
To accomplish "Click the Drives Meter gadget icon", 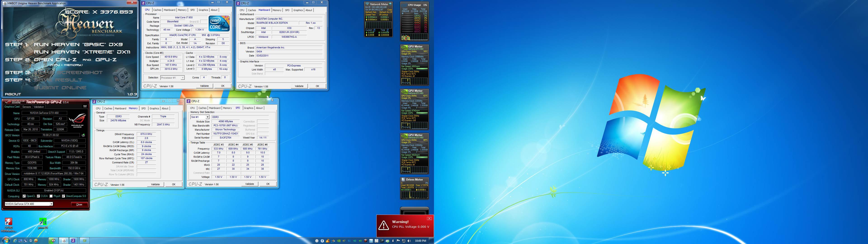I will tap(403, 180).
